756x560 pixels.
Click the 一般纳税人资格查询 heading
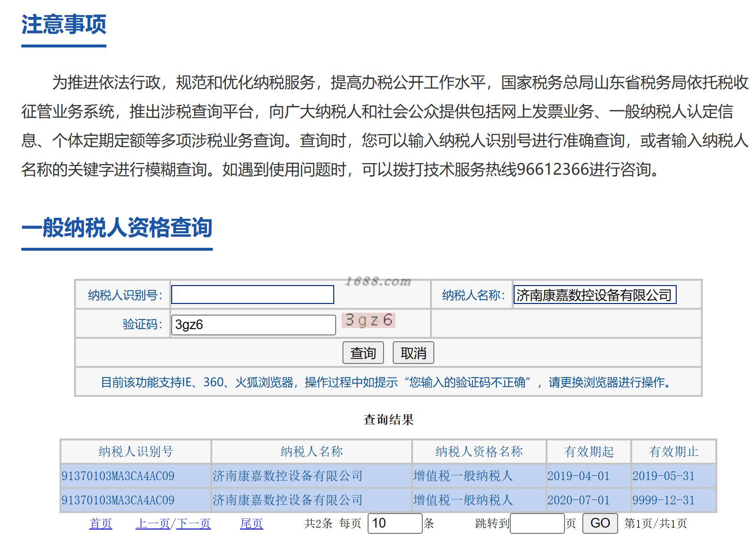[x=117, y=227]
